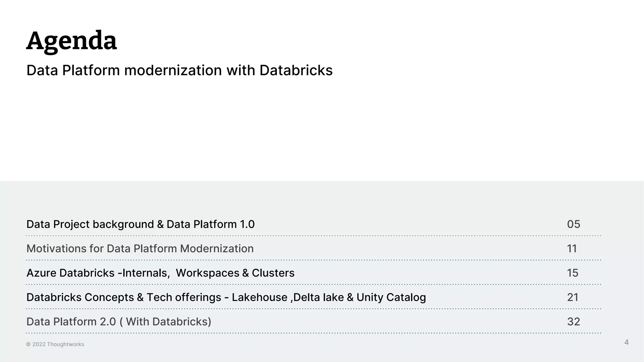Image resolution: width=644 pixels, height=362 pixels.
Task: Click blank white area right of Agenda heading
Action: (x=377, y=41)
